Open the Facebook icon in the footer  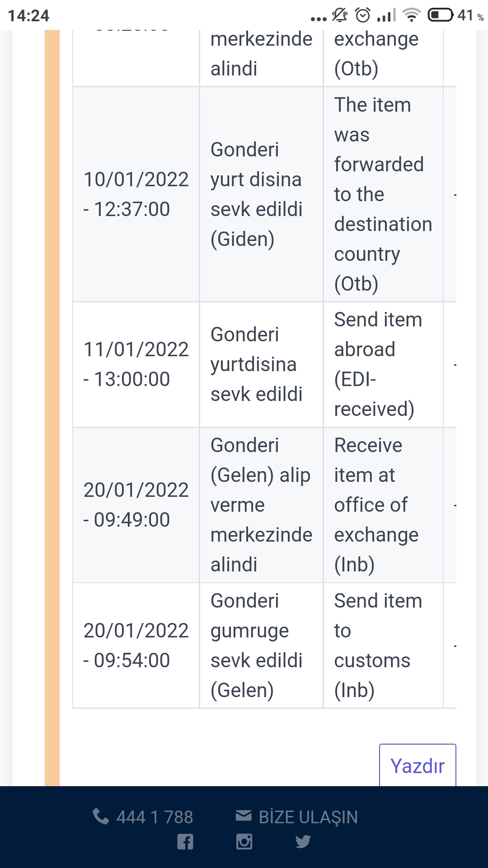[x=185, y=841]
